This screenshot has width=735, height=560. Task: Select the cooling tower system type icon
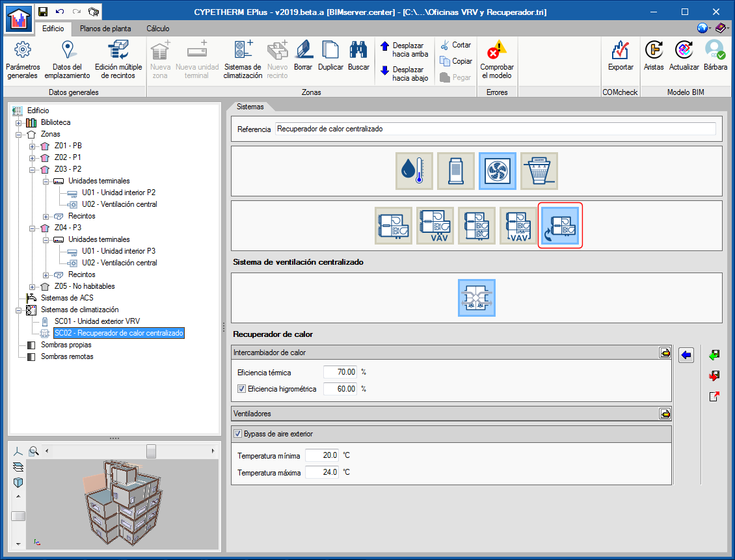pyautogui.click(x=539, y=171)
